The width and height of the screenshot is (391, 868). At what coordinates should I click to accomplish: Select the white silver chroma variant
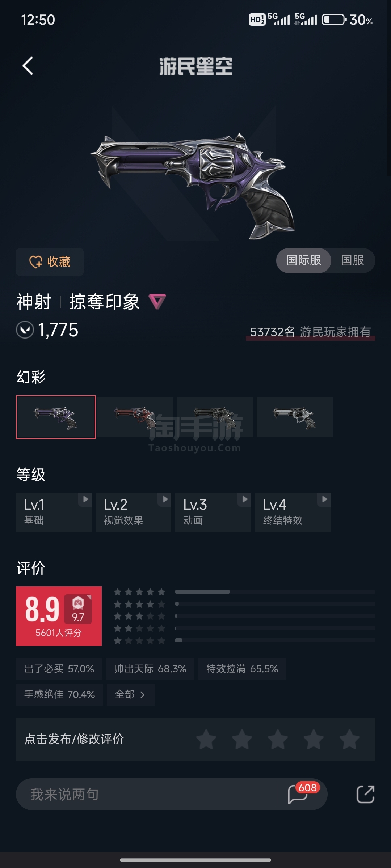295,417
